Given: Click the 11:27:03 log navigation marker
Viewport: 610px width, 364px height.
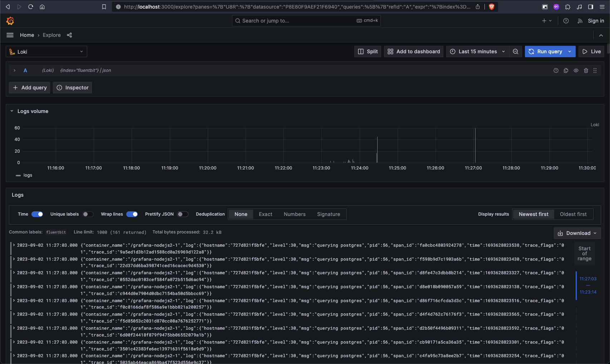Looking at the screenshot, I should (588, 279).
